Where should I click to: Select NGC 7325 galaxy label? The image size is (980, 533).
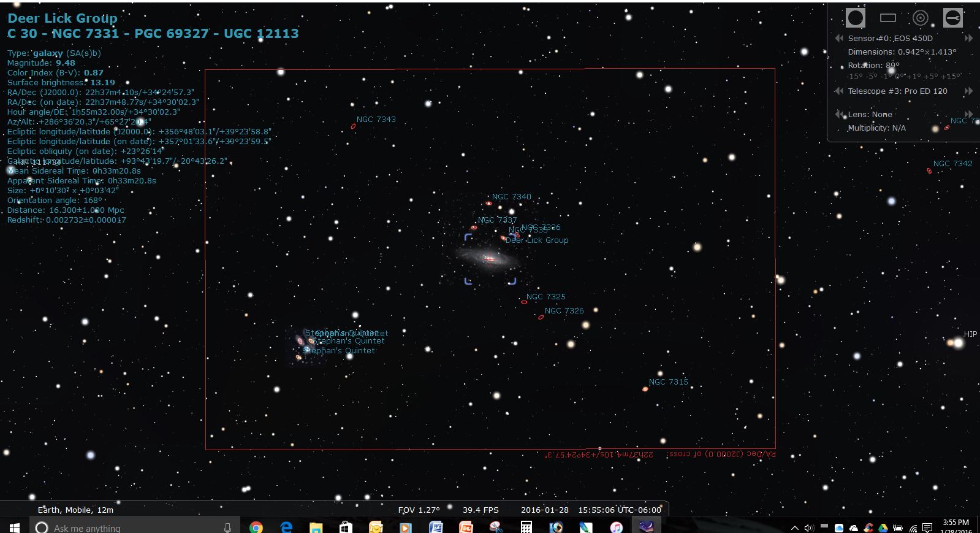tap(546, 297)
